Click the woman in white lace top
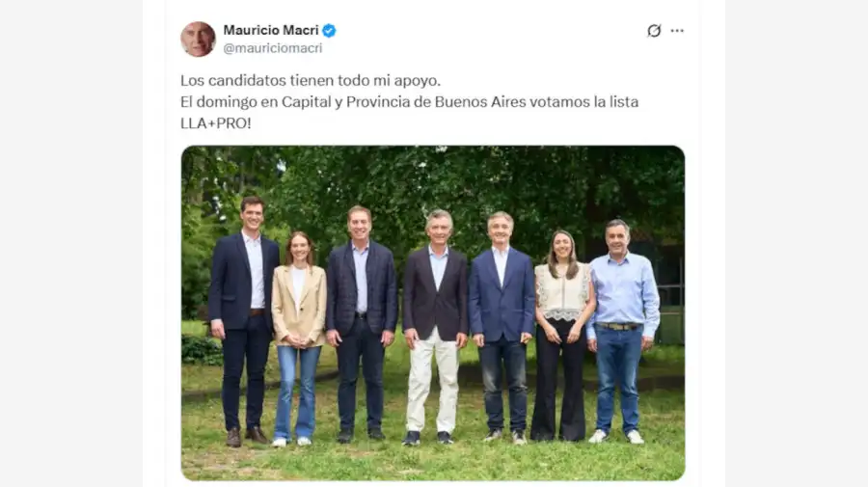The width and height of the screenshot is (868, 487). (562, 335)
